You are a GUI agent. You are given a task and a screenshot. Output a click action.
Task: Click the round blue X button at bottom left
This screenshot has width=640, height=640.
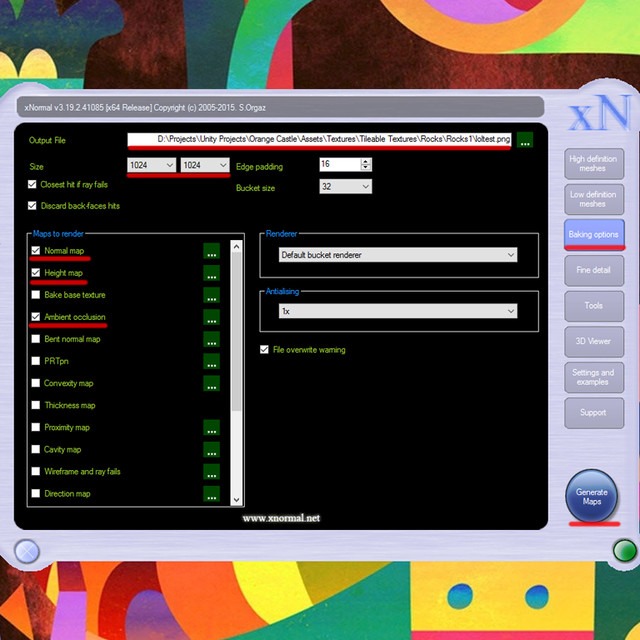click(27, 551)
